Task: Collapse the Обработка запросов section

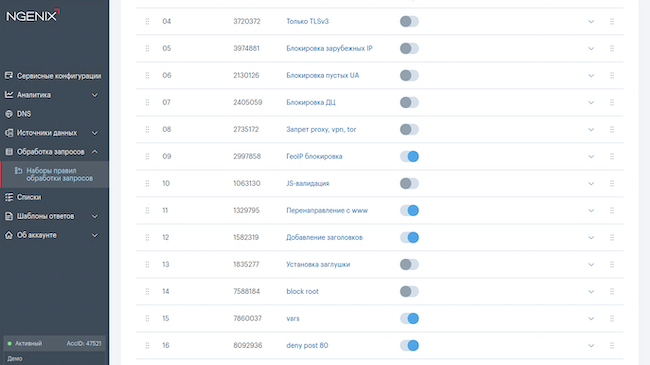Action: [x=95, y=152]
